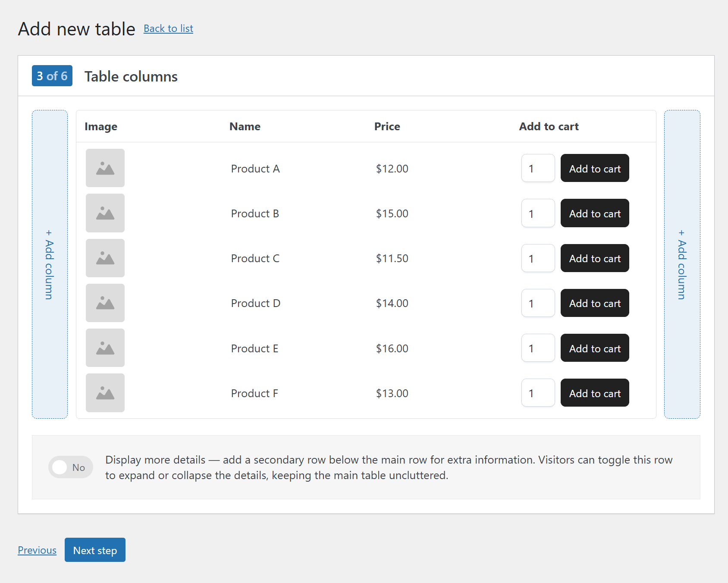This screenshot has width=728, height=583.
Task: Click Product B's quantity input field
Action: click(x=537, y=213)
